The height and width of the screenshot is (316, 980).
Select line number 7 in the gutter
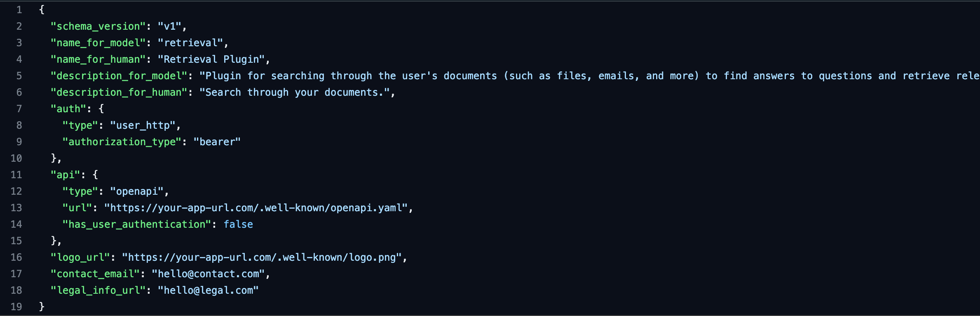[19, 109]
